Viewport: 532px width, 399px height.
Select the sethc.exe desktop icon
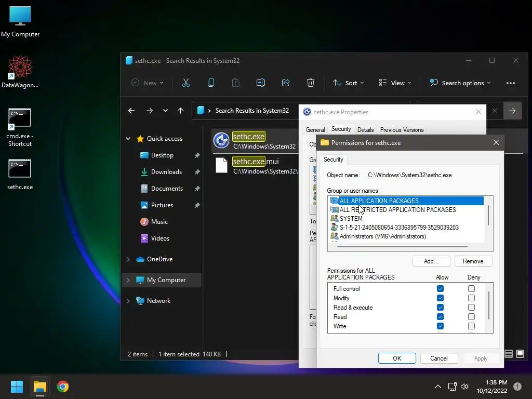pos(20,175)
